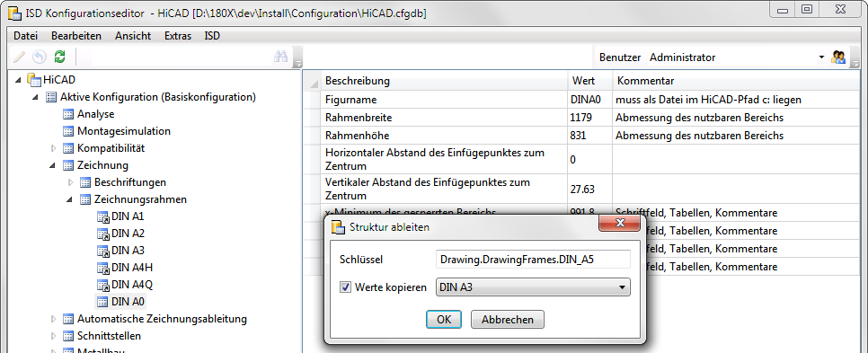Open the ISD menu
The width and height of the screenshot is (868, 353).
(x=212, y=36)
